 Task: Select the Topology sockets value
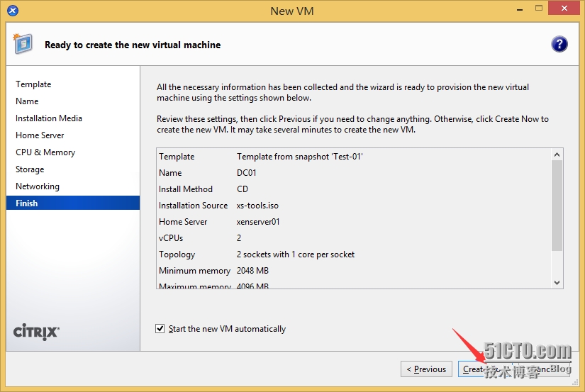(x=296, y=254)
